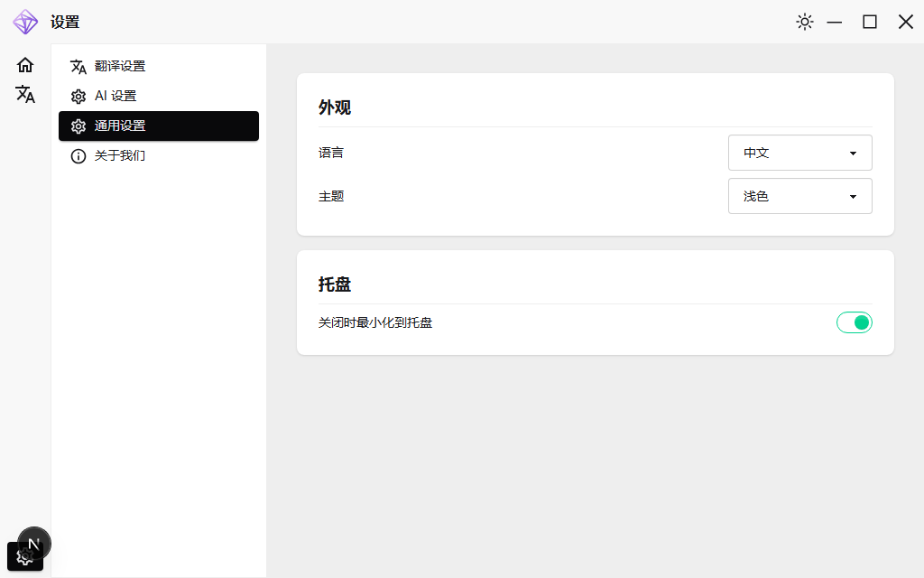Click the home icon in left rail
The width and height of the screenshot is (924, 578).
click(25, 65)
